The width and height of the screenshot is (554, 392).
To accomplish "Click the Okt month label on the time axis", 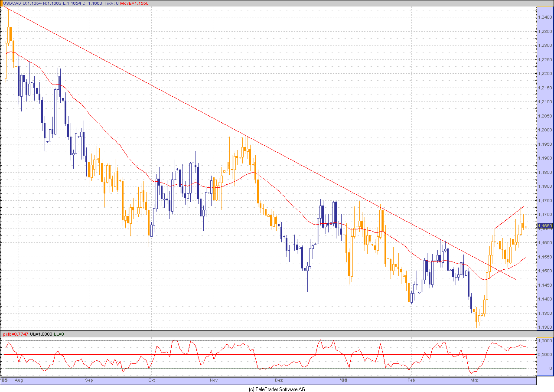I will [152, 380].
